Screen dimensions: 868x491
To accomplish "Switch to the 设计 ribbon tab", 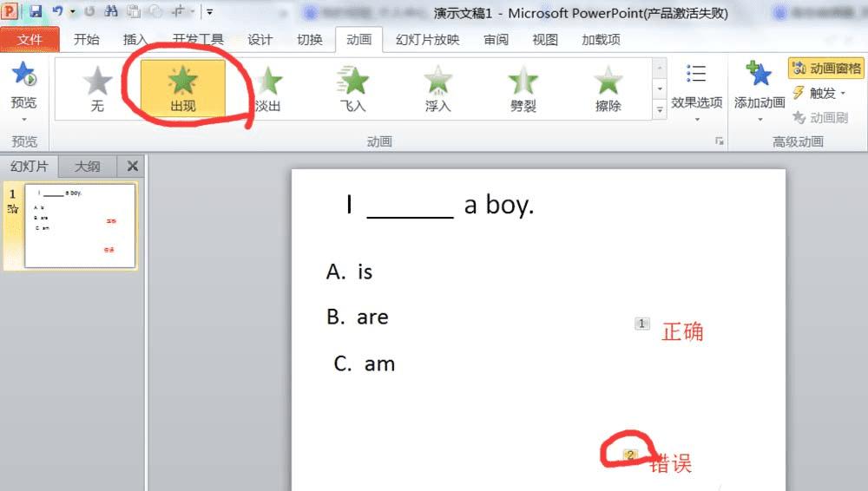I will click(260, 39).
